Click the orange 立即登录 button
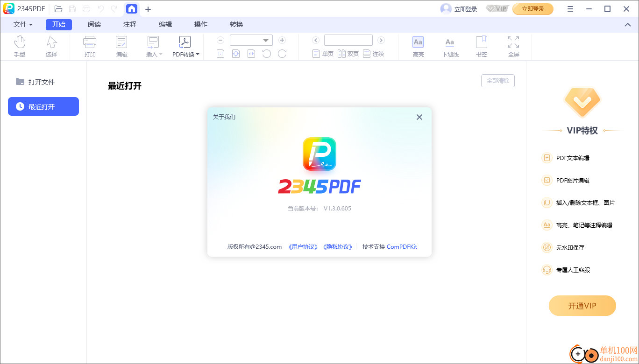Viewport: 639px width, 364px height. [533, 9]
